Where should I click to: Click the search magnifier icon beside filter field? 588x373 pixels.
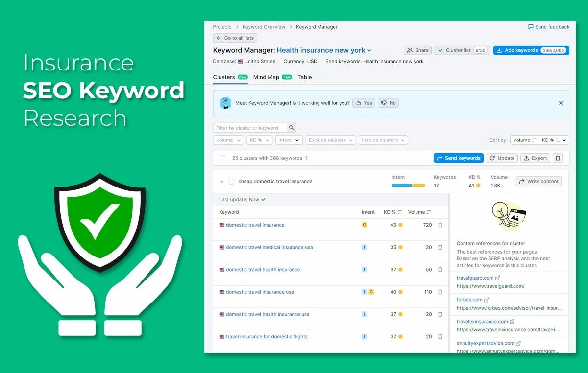(x=292, y=128)
